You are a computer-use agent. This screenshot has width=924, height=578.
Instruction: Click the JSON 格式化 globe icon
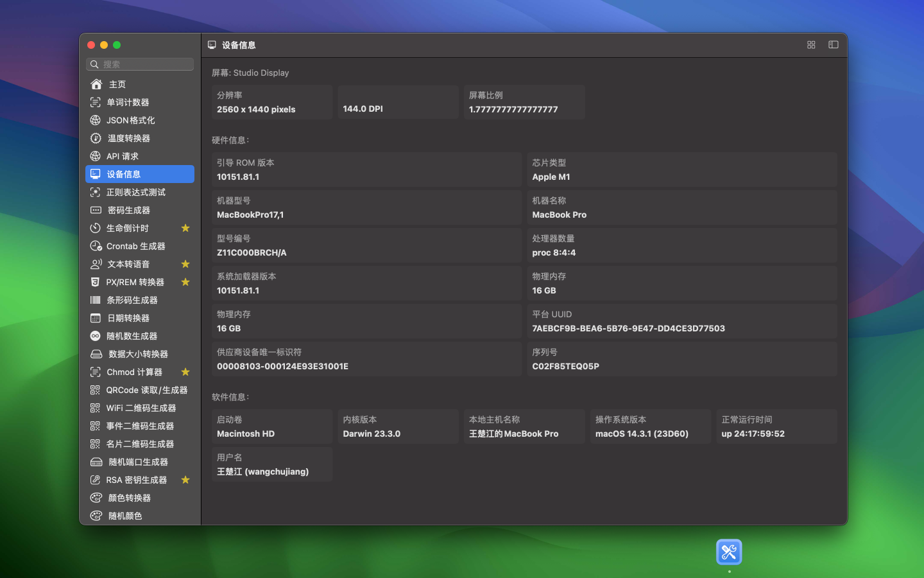(x=96, y=120)
